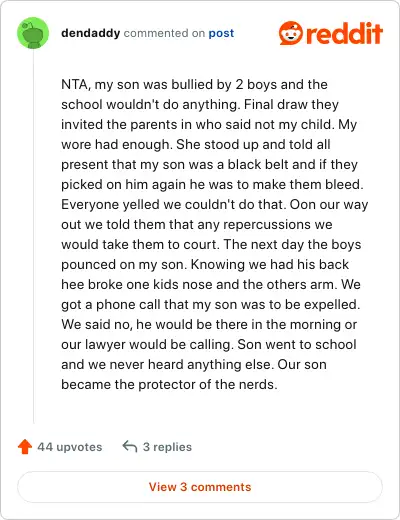
Task: Click the "44 upvotes" count
Action: (70, 447)
